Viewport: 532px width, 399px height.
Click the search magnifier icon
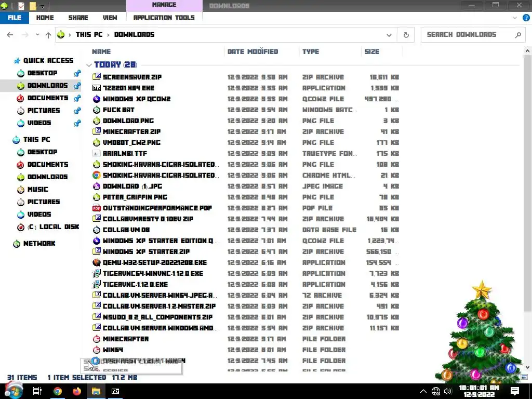pyautogui.click(x=518, y=35)
